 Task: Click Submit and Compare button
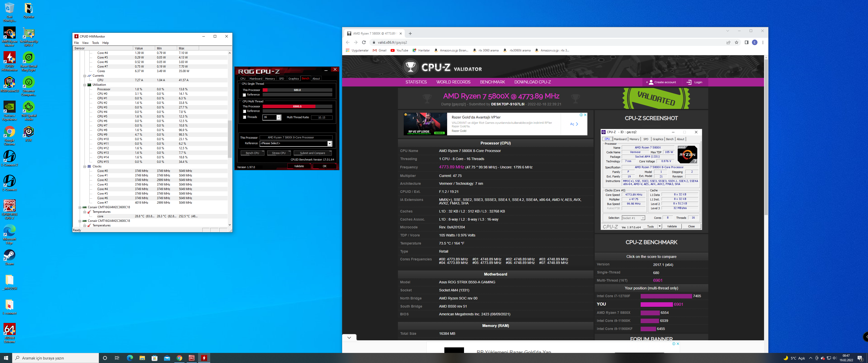coord(312,153)
